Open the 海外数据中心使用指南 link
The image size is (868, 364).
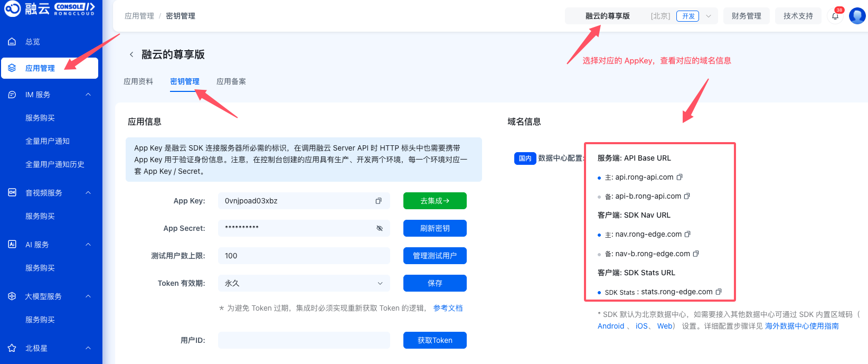802,326
